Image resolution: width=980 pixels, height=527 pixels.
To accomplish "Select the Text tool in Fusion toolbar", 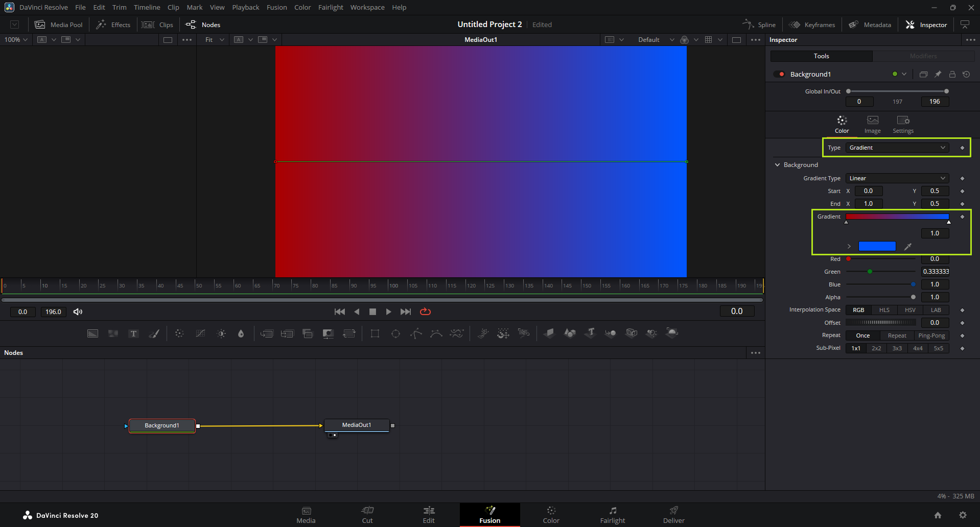I will click(x=133, y=333).
